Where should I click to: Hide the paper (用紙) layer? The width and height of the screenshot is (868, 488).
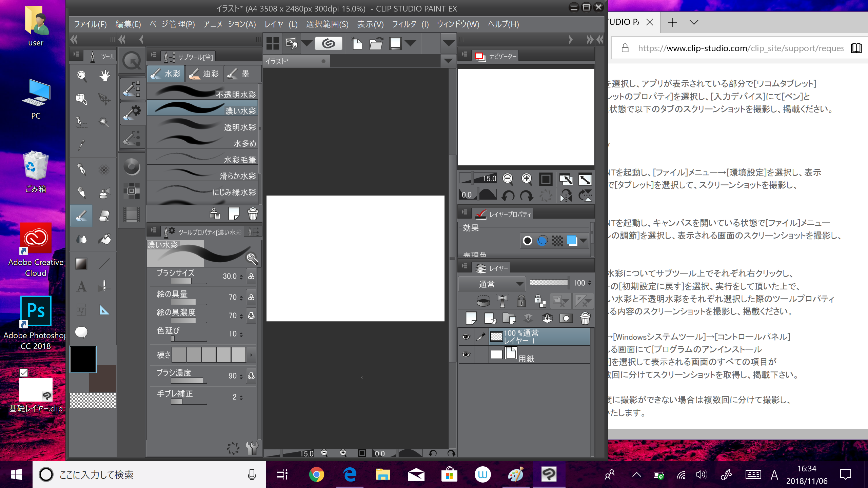[466, 354]
